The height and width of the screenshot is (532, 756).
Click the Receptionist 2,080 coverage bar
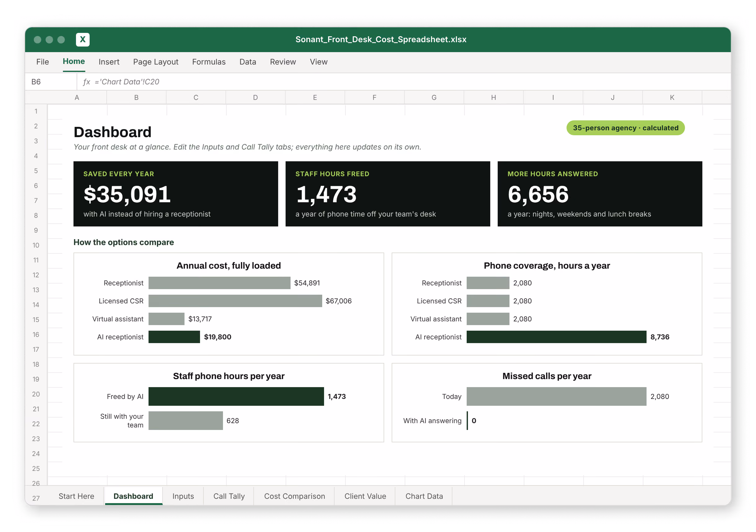tap(488, 283)
